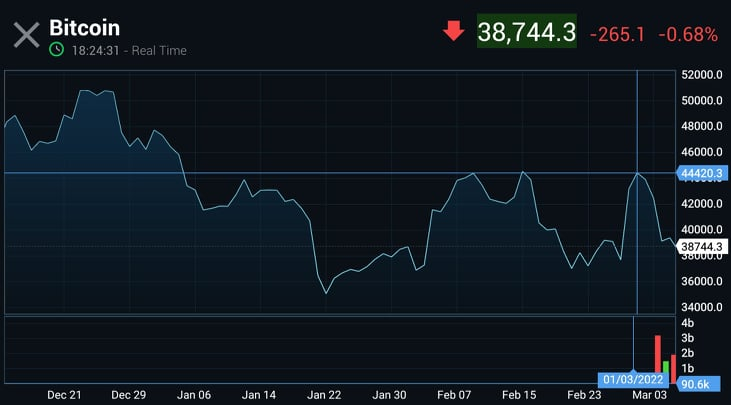Click the Dec 21 date axis label

click(64, 395)
